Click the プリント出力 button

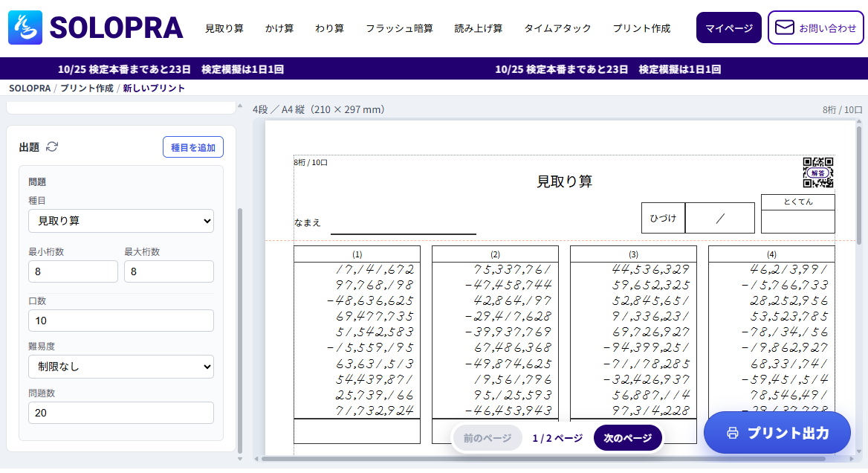(777, 433)
